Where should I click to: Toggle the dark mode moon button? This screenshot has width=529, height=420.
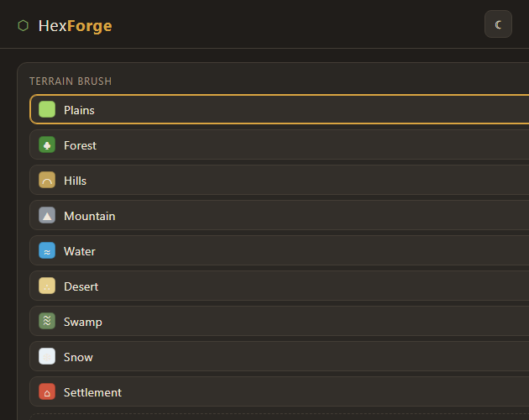point(498,24)
